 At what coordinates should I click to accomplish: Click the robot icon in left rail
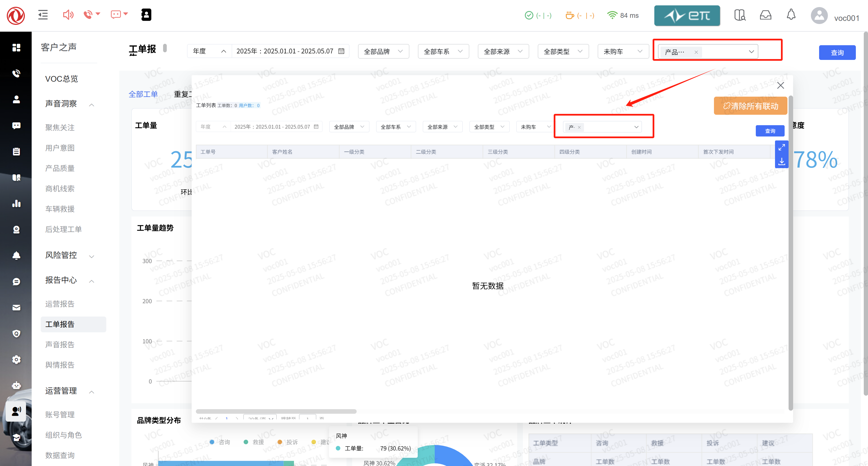pos(16,385)
